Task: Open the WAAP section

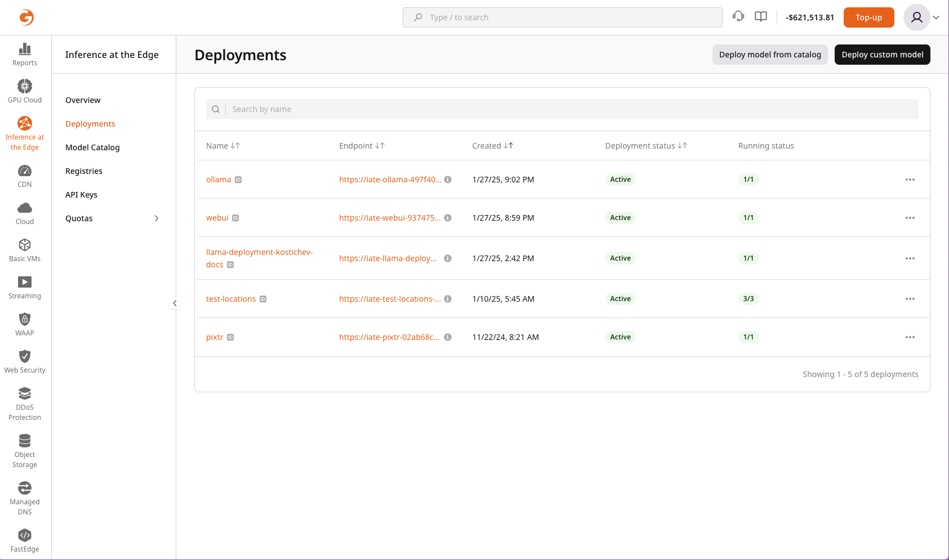Action: point(25,325)
